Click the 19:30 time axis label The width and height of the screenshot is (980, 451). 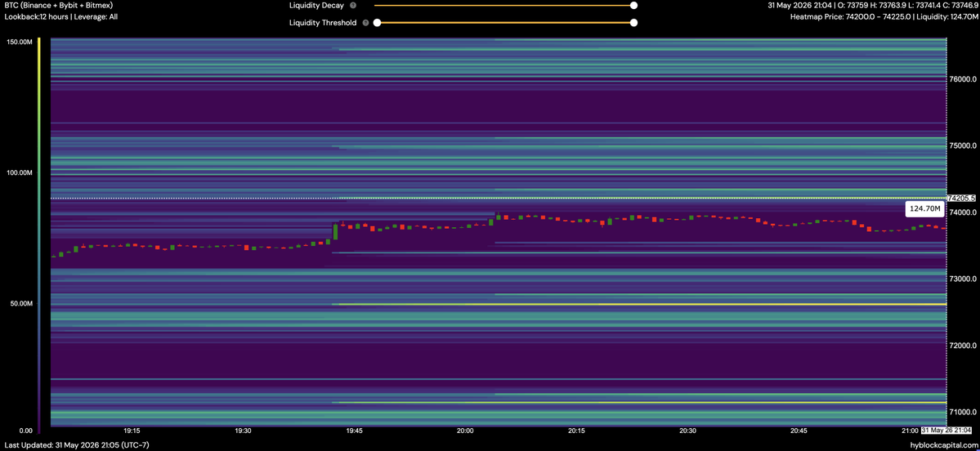coord(243,431)
